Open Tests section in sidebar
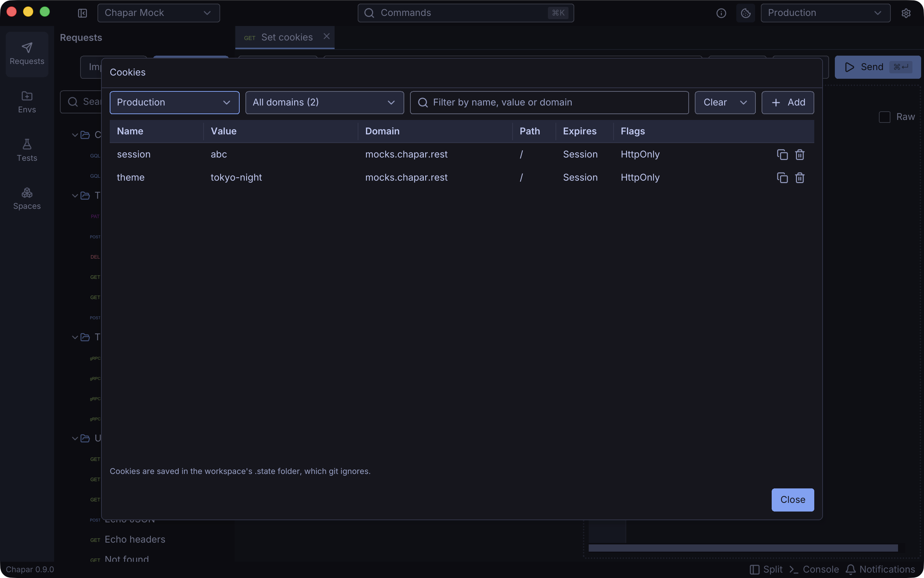924x578 pixels. [27, 150]
